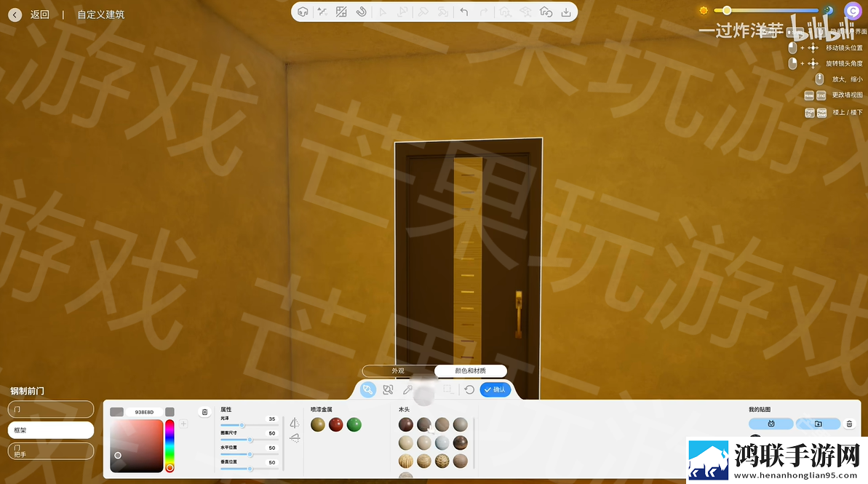
Task: Select the red painted metal sphere
Action: pos(336,425)
